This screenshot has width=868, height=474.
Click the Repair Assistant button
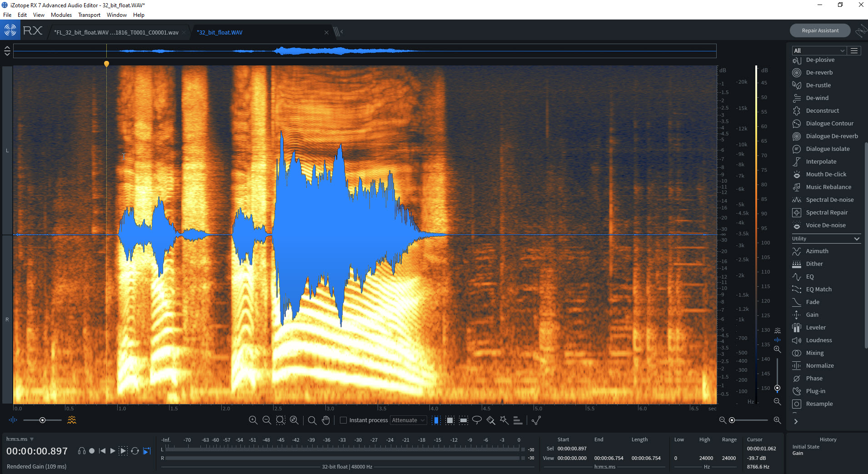tap(820, 30)
